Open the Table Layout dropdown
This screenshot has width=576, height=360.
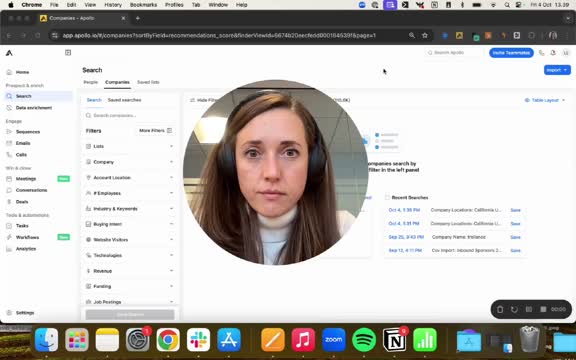click(545, 100)
